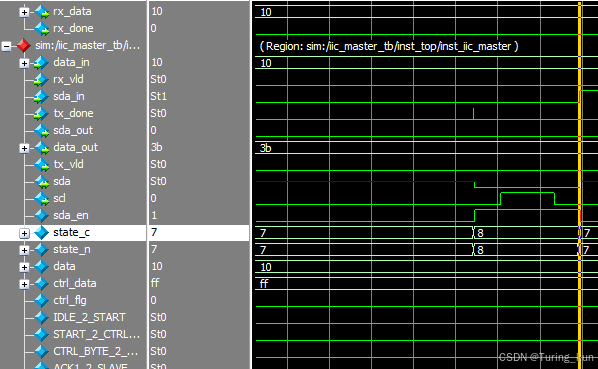The height and width of the screenshot is (369, 598).
Task: Select the sda_in signal name
Action: 69,96
